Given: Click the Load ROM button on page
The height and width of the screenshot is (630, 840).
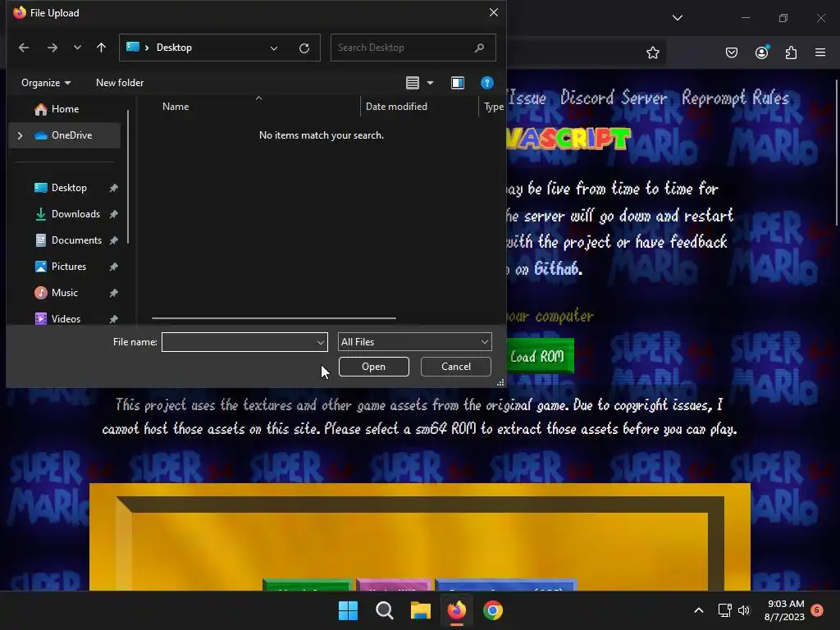Looking at the screenshot, I should coord(540,356).
